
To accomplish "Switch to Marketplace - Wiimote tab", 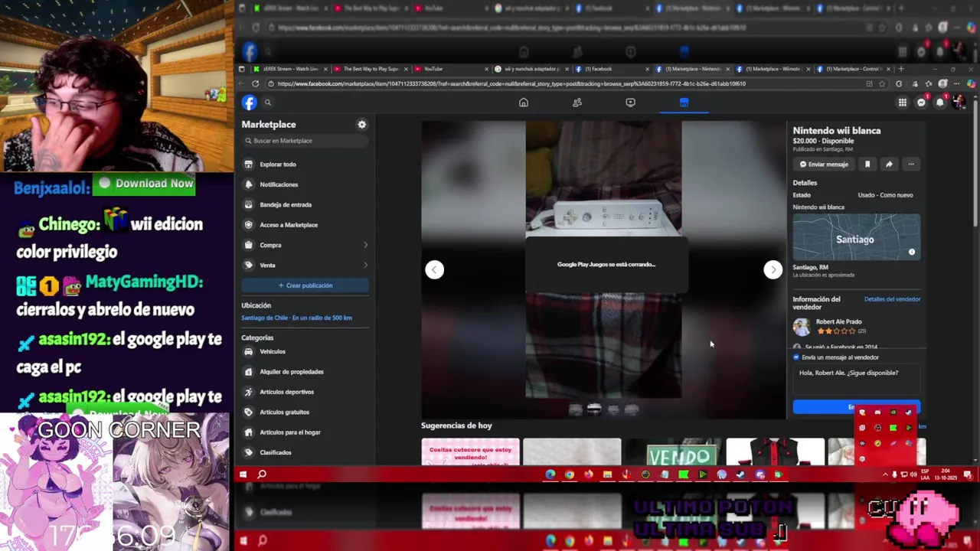I will click(x=771, y=69).
